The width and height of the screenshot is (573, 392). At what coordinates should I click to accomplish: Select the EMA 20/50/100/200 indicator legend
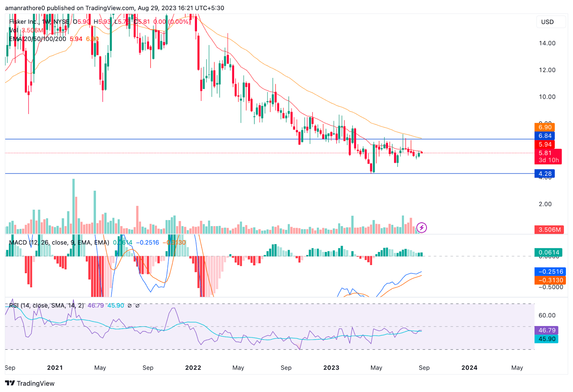point(38,39)
